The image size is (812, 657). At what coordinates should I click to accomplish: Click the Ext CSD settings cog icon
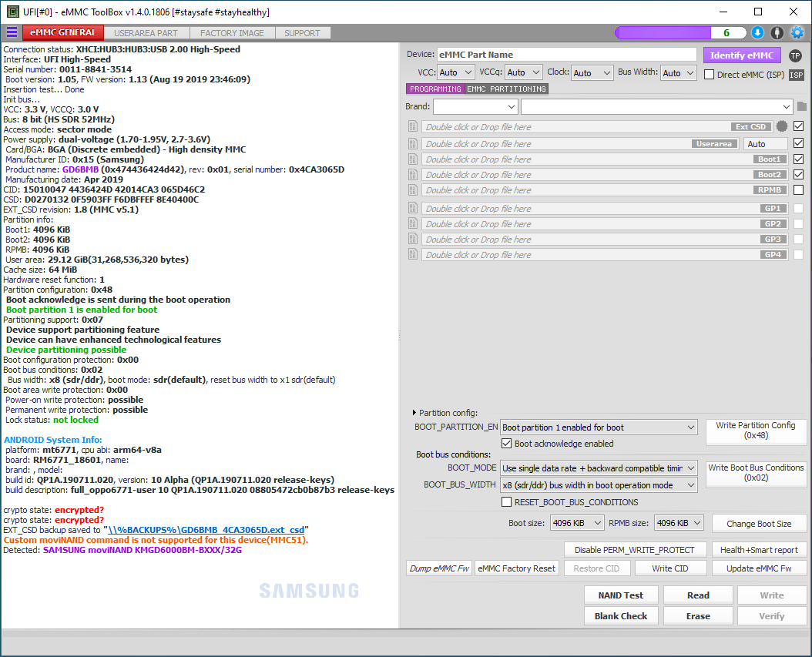click(x=782, y=126)
